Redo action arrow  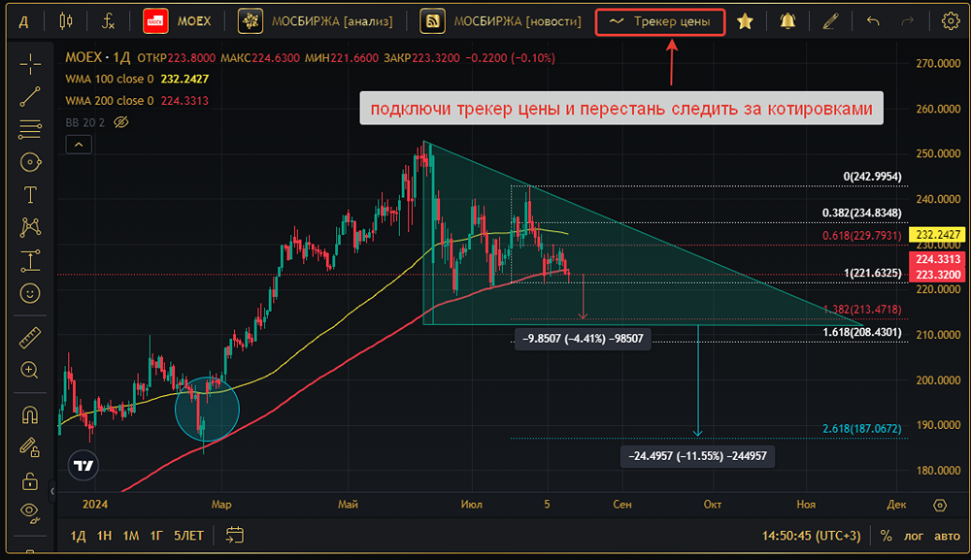tap(907, 21)
